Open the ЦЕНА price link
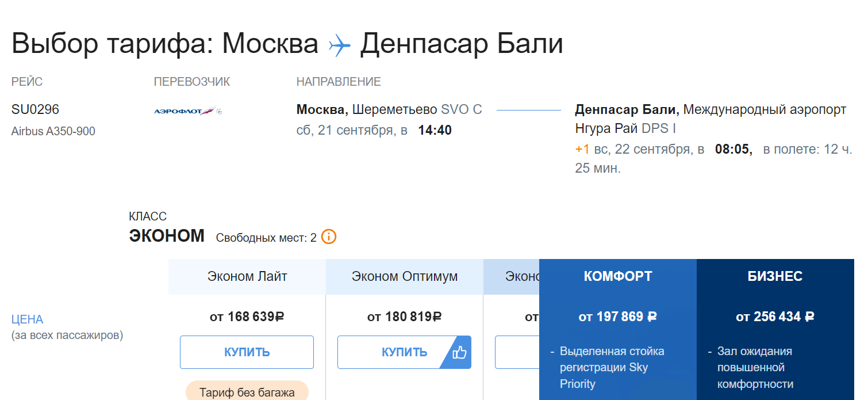The image size is (868, 400). [28, 319]
